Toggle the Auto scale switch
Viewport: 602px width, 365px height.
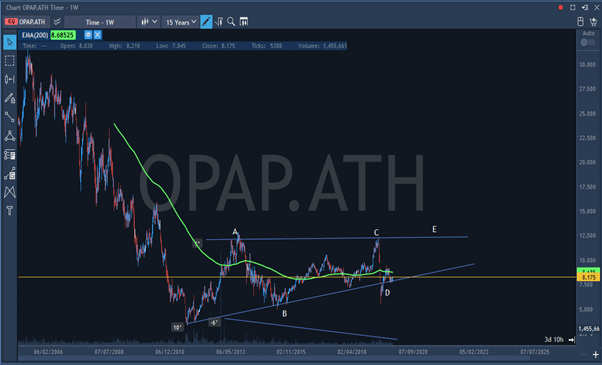point(587,42)
